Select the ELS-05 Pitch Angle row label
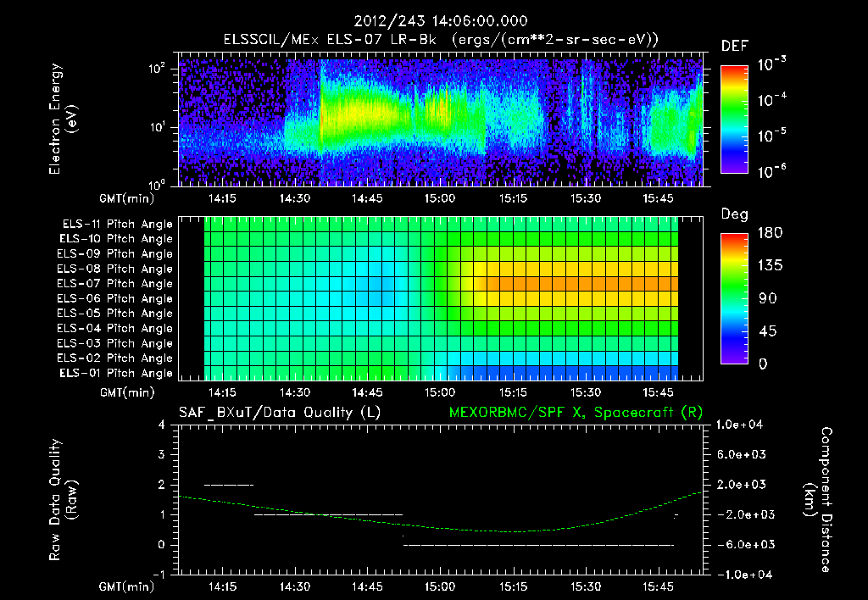868x600 pixels. pyautogui.click(x=114, y=314)
